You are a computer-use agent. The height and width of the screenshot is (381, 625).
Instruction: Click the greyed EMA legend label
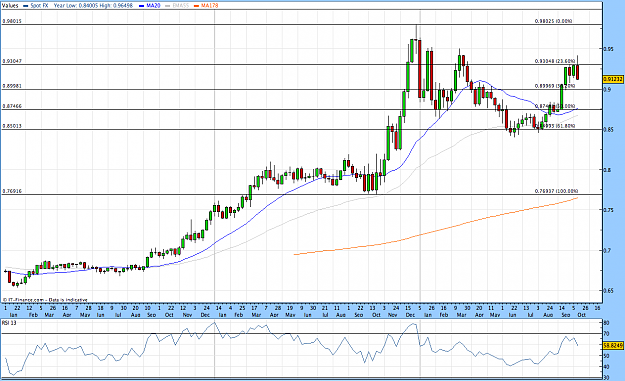pos(180,6)
